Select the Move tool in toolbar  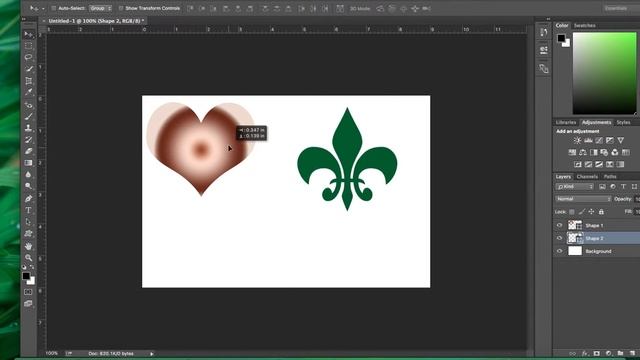click(28, 34)
